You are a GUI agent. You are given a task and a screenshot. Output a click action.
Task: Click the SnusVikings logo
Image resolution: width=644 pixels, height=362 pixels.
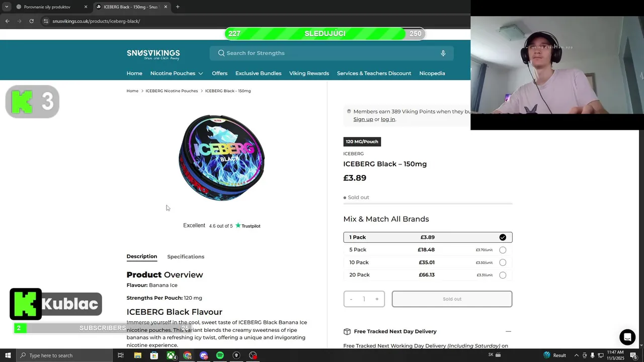tap(153, 54)
